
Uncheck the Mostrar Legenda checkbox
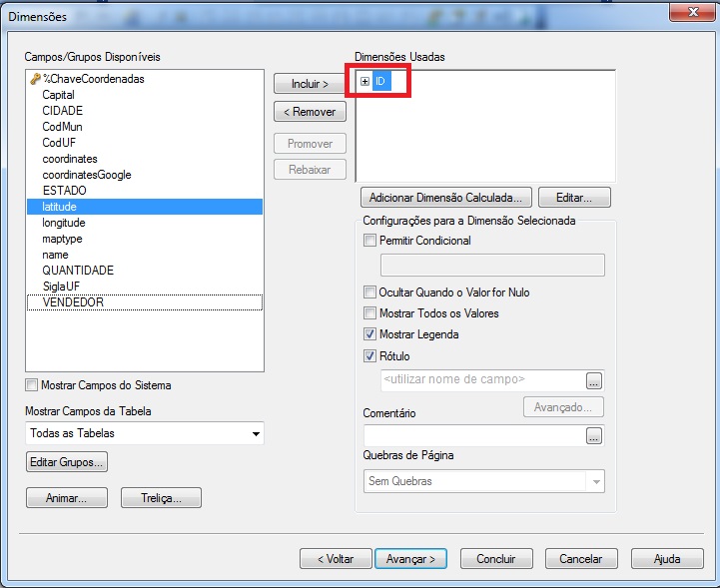(x=370, y=334)
